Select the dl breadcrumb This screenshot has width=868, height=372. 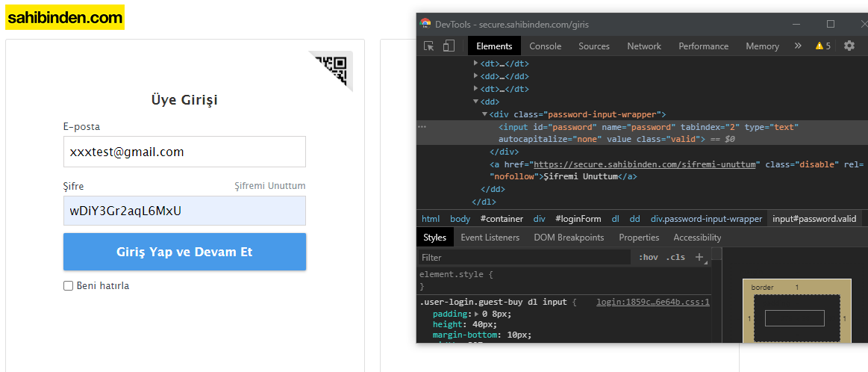coord(615,219)
